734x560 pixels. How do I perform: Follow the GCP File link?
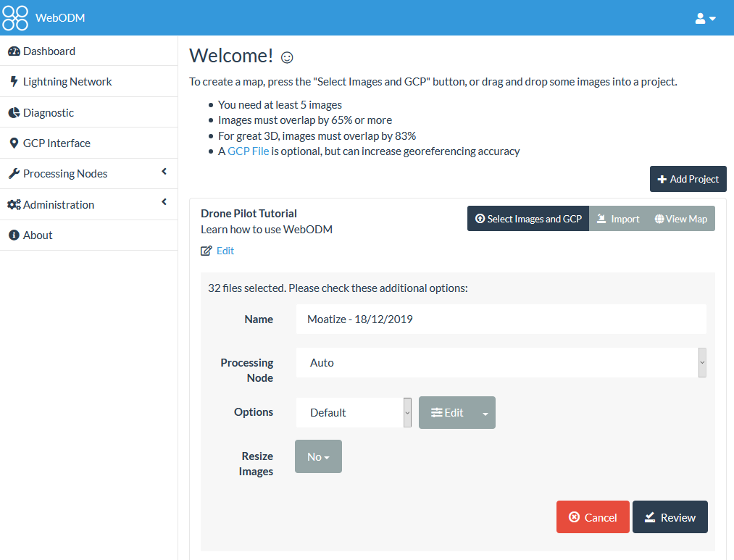coord(248,151)
